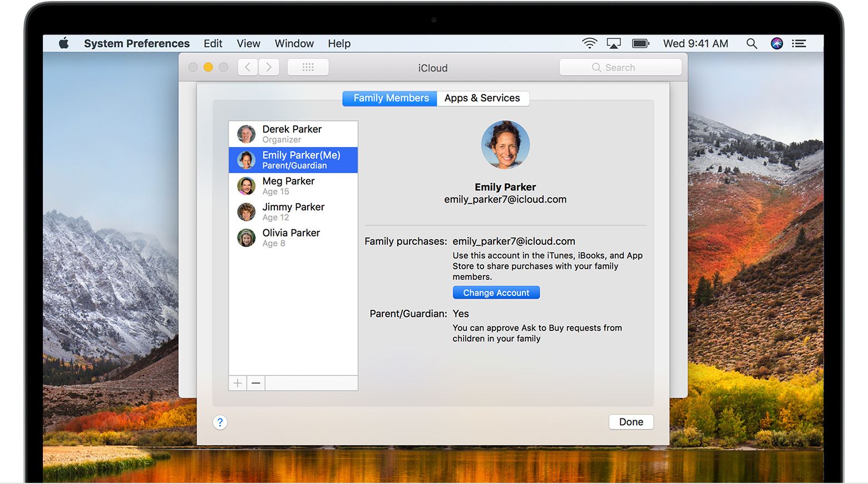
Task: Select Olivia Parker's avatar in the list
Action: coord(246,238)
